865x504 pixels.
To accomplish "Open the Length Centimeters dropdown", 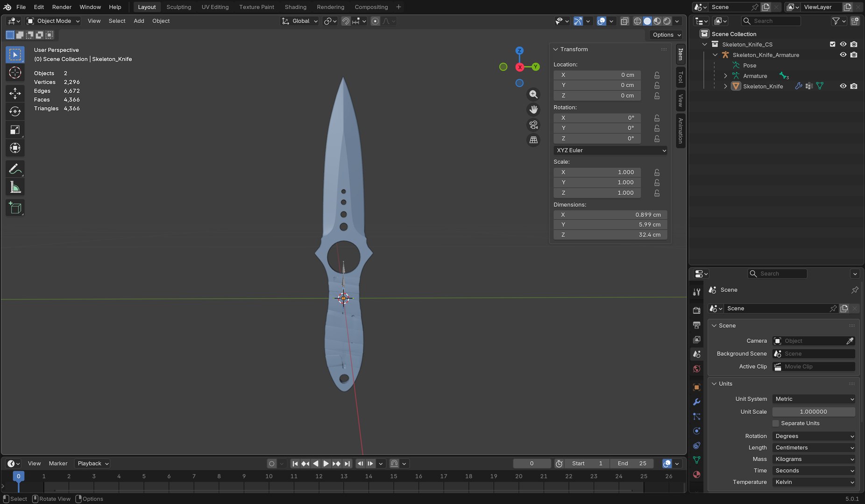I will [x=814, y=448].
